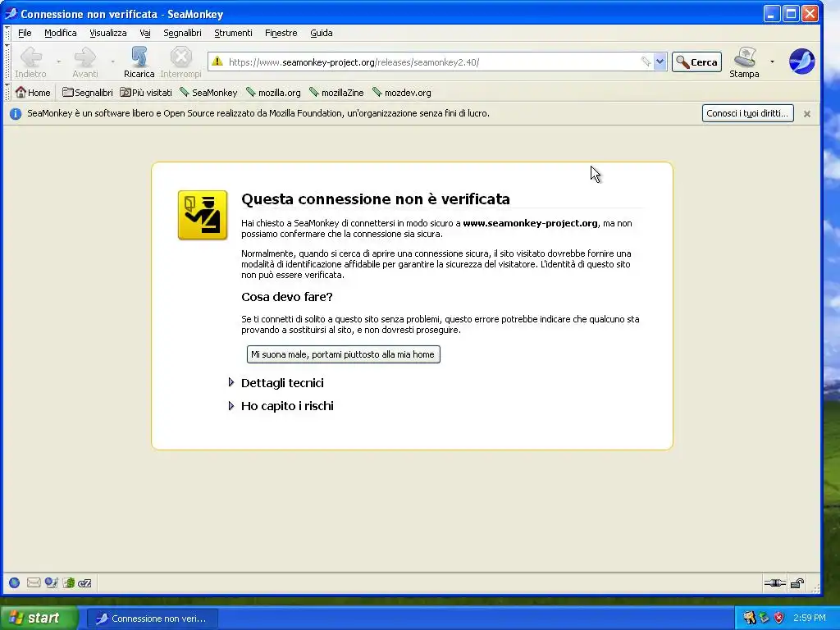The width and height of the screenshot is (840, 630).
Task: Click the Ricarica reload toolbar icon
Action: (x=139, y=57)
